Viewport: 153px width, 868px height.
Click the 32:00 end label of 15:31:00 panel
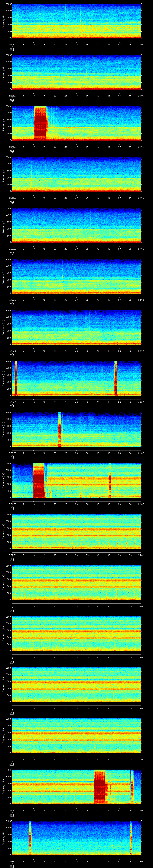[x=141, y=504]
